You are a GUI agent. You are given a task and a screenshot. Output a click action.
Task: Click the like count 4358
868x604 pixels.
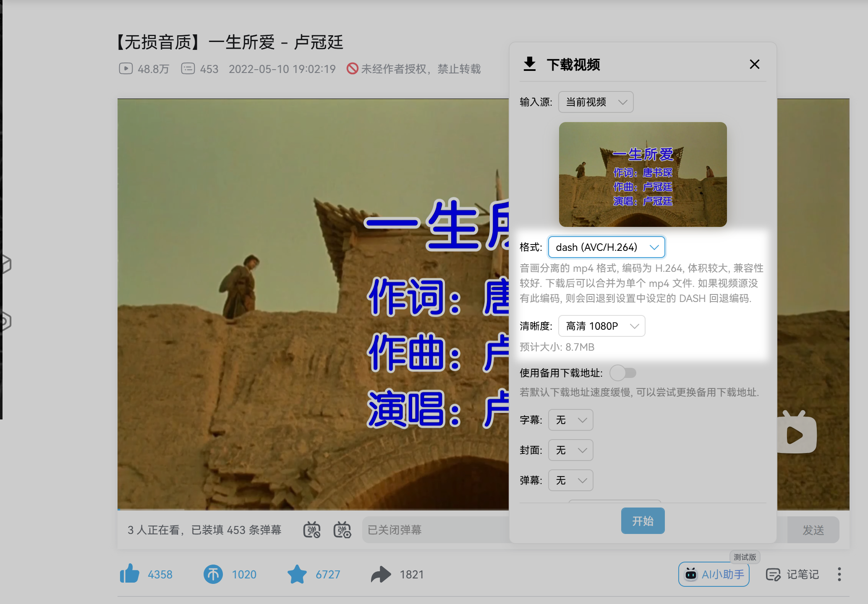click(160, 574)
